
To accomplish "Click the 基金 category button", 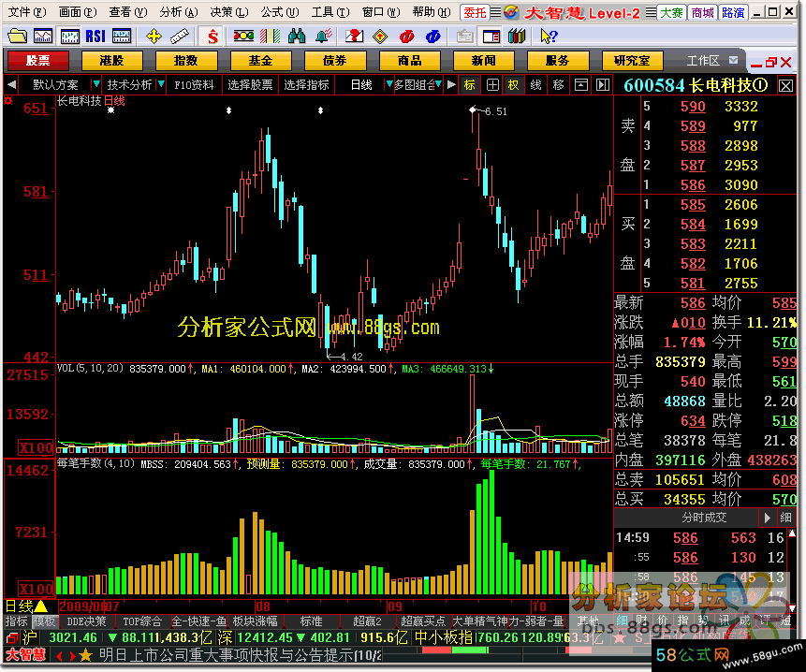I will point(260,61).
